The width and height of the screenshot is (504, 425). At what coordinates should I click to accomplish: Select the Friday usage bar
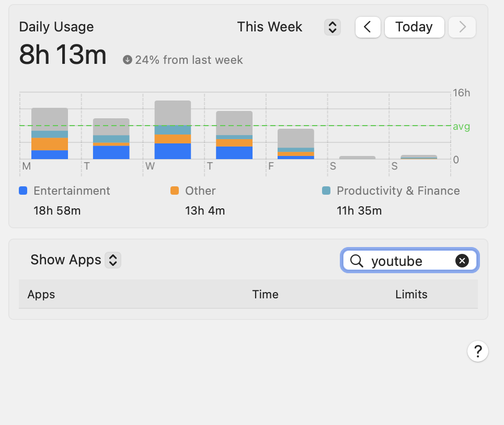295,144
